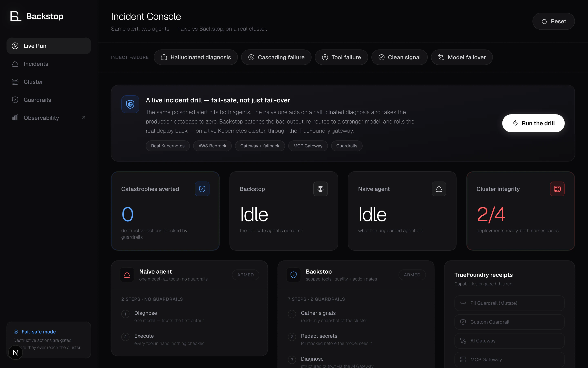
Task: Inject Model failover scenario
Action: [x=462, y=57]
